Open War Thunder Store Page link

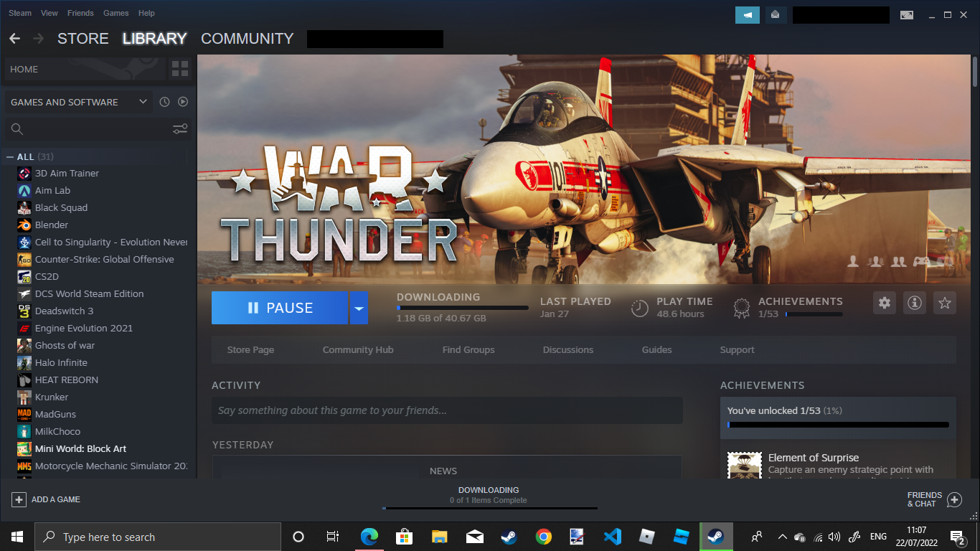(x=250, y=350)
